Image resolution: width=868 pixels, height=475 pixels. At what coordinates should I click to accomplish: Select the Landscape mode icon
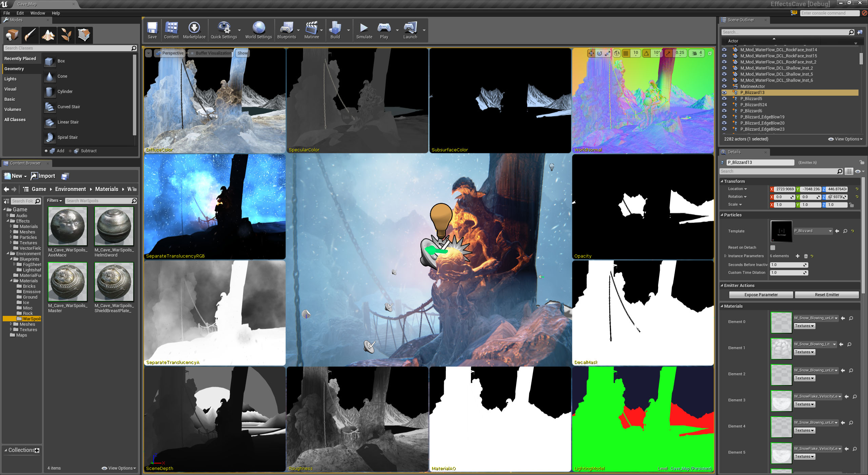pyautogui.click(x=48, y=35)
